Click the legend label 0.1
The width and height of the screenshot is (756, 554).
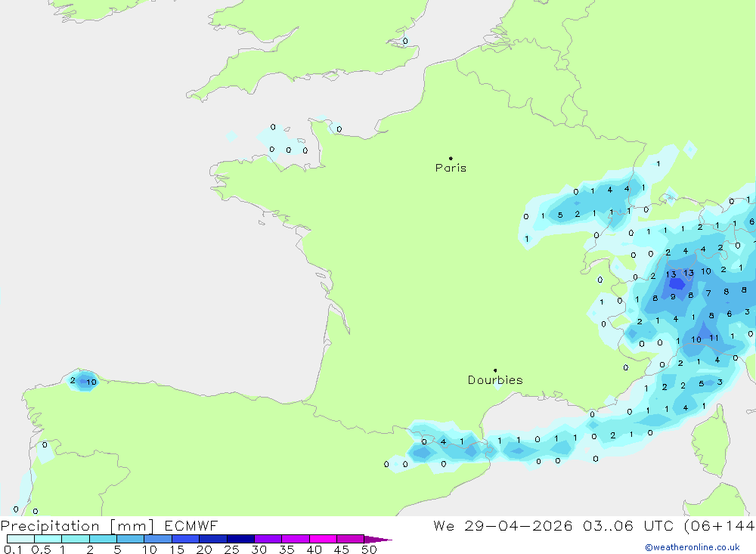(x=13, y=549)
